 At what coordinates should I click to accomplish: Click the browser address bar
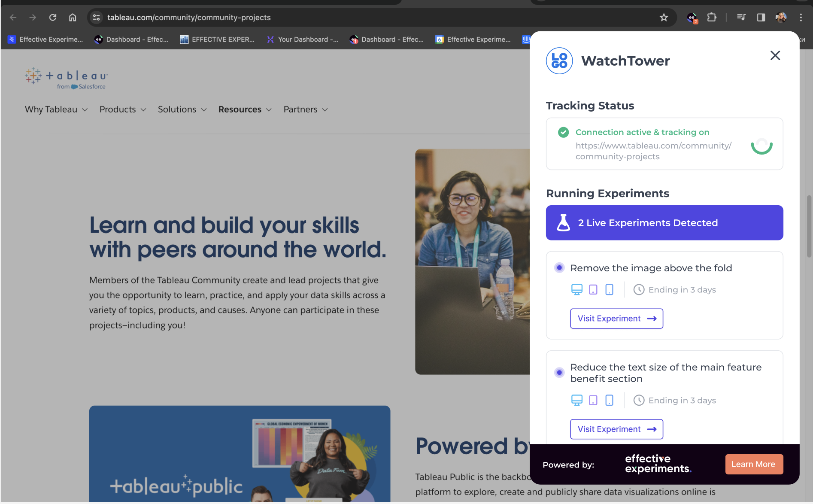189,17
